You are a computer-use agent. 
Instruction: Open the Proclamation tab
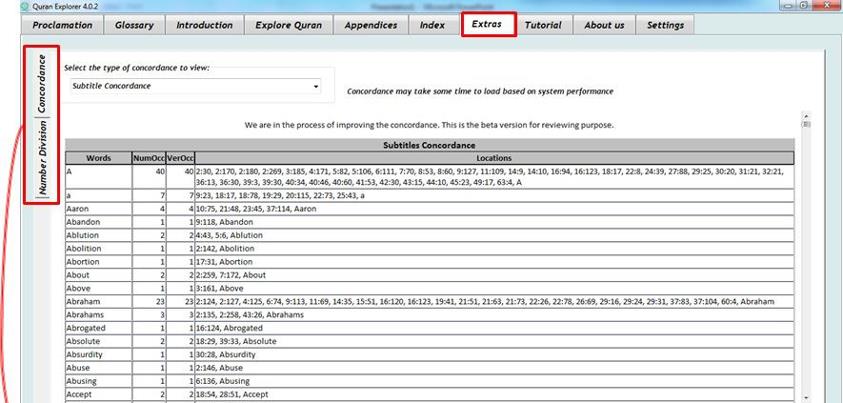(62, 25)
